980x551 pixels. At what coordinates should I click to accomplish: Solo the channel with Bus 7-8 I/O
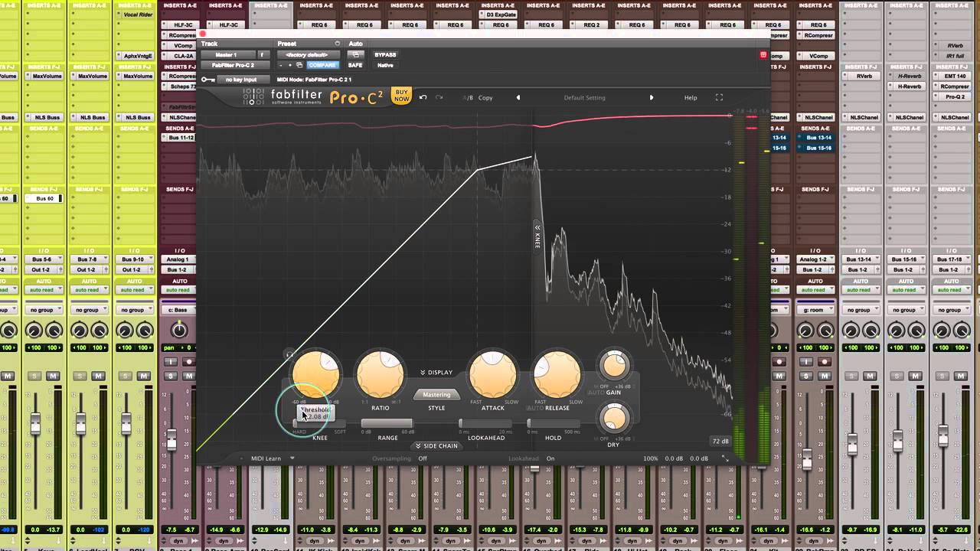click(80, 376)
